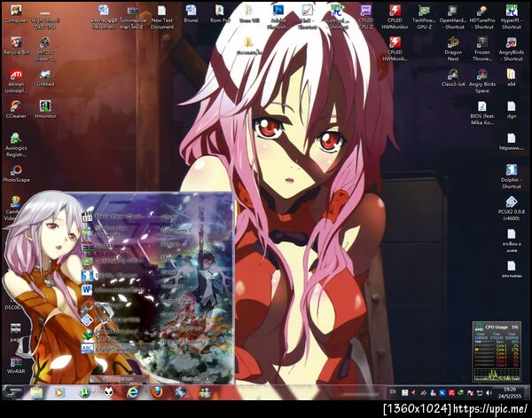This screenshot has height=418, width=532.
Task: Open the x64 folder icon
Action: (511, 78)
